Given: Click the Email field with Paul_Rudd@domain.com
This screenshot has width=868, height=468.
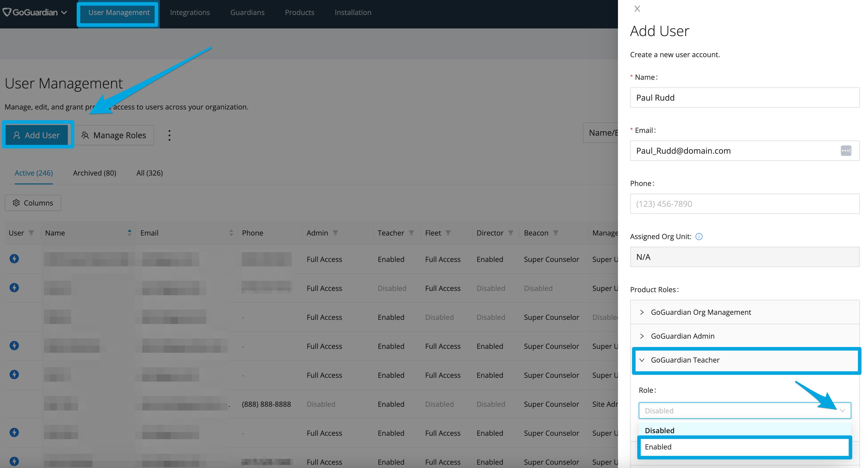Looking at the screenshot, I should 745,151.
